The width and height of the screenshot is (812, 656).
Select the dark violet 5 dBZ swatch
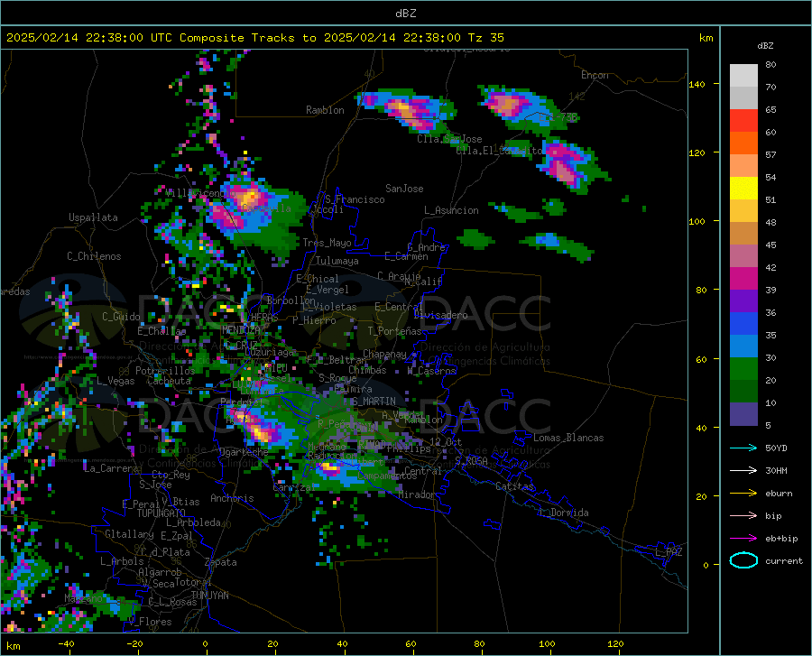click(743, 414)
